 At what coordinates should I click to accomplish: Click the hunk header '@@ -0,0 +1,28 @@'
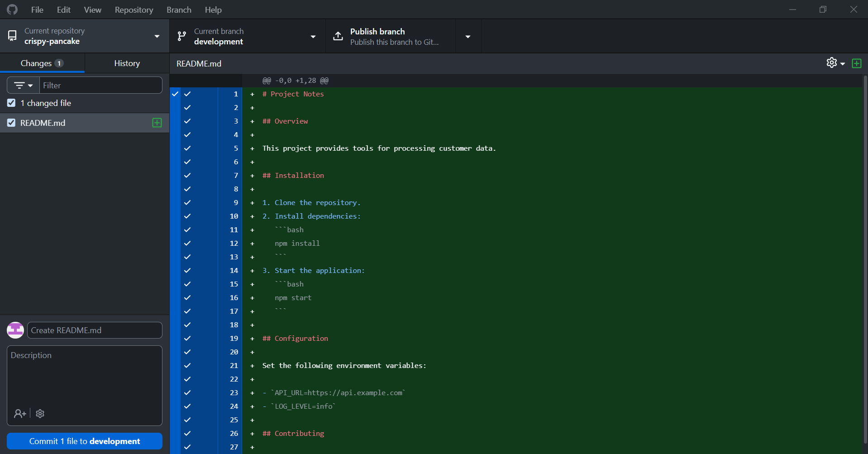pyautogui.click(x=296, y=81)
